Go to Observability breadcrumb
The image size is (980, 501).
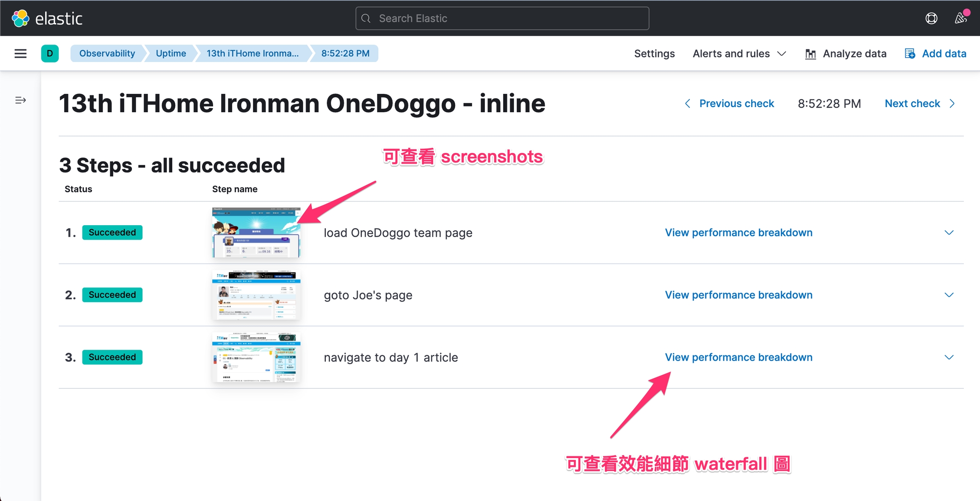(x=107, y=54)
